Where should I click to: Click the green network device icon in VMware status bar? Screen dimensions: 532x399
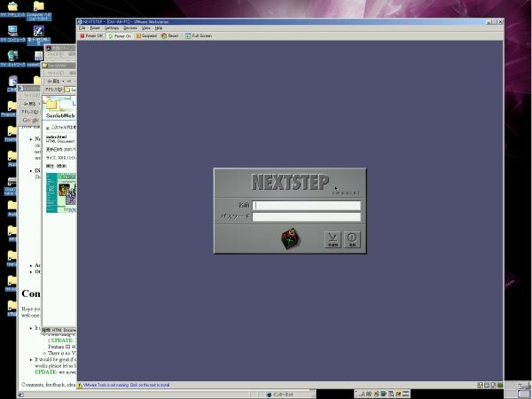pyautogui.click(x=500, y=386)
